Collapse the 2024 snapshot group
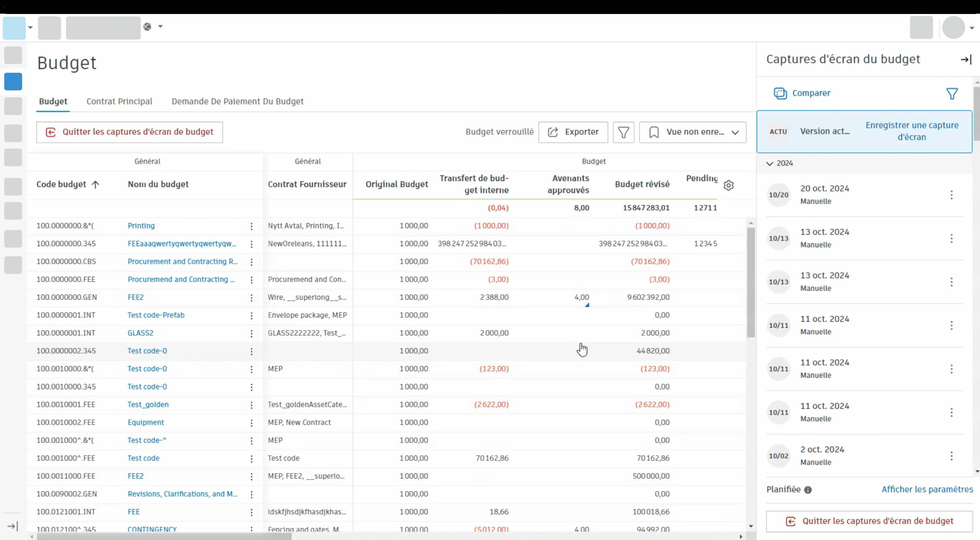Screen dimensions: 980x540 770,163
